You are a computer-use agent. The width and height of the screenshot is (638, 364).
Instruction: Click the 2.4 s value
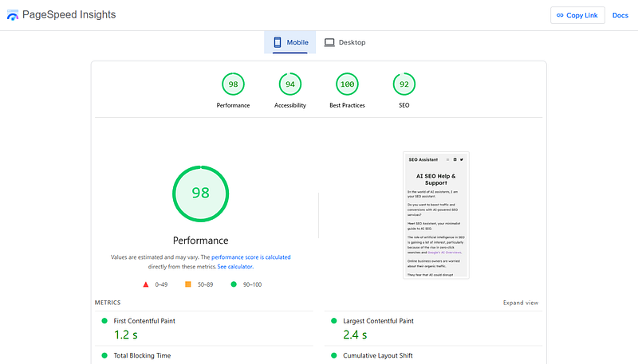point(355,335)
